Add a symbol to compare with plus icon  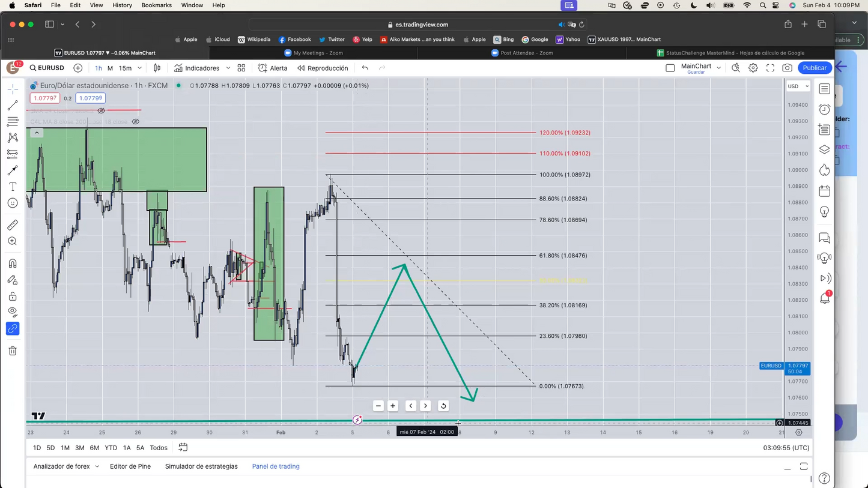click(x=77, y=68)
